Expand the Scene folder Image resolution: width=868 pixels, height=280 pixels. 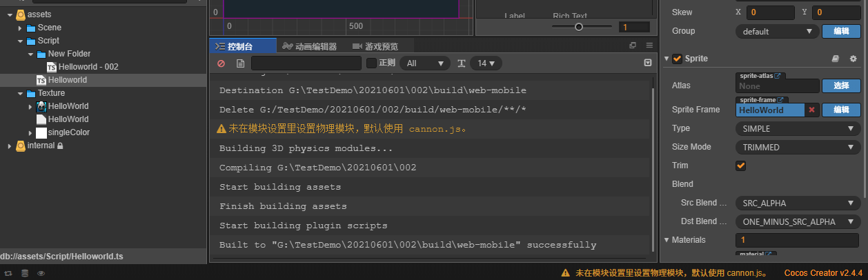coord(20,28)
